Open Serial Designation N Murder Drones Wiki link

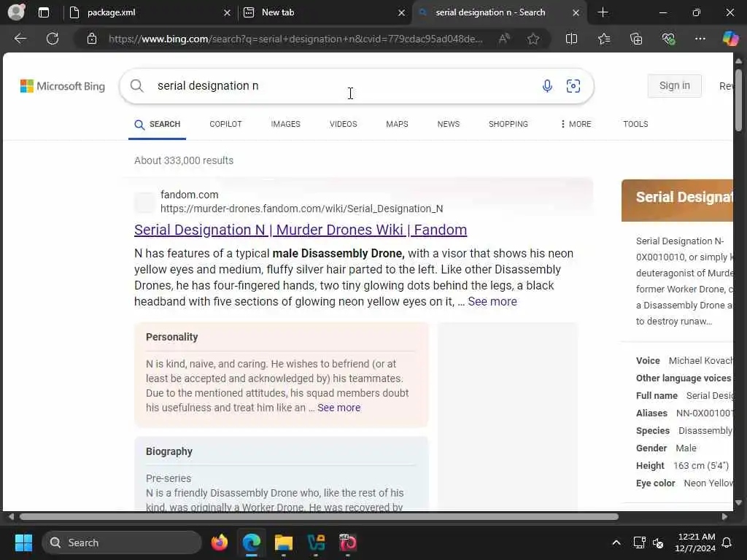pos(300,230)
